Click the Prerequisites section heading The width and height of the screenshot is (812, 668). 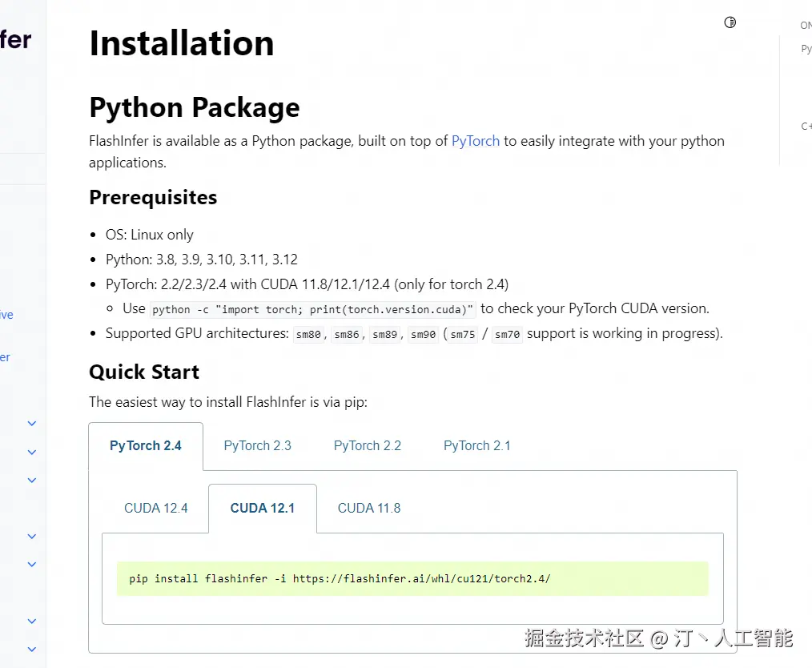(153, 197)
